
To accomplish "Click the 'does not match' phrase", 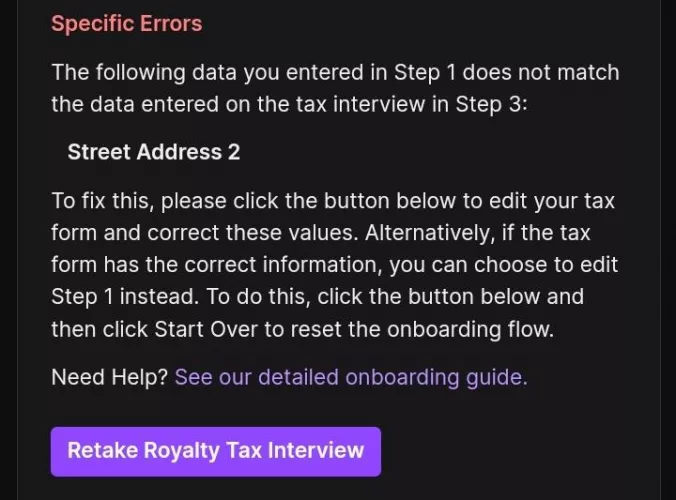I will [x=541, y=72].
